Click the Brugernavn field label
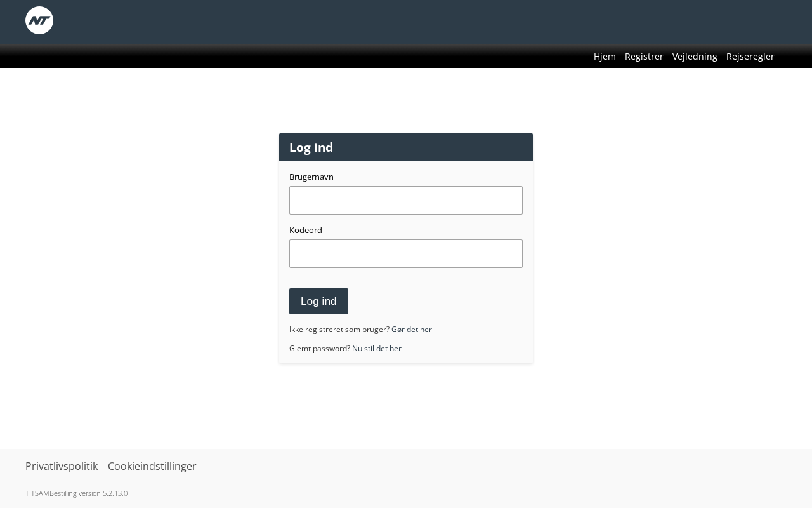The width and height of the screenshot is (812, 508). click(x=311, y=177)
